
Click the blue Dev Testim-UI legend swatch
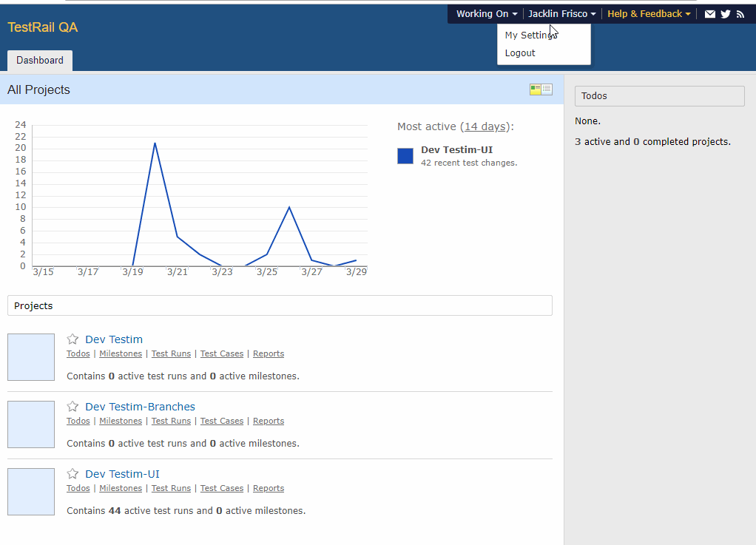coord(405,156)
